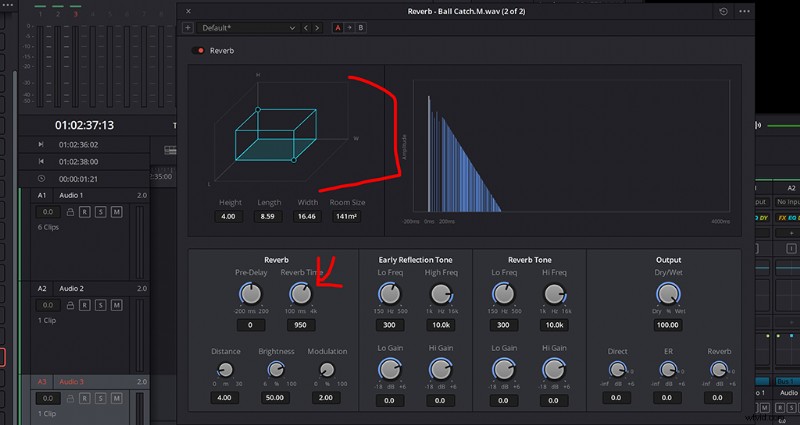800x425 pixels.
Task: Click Early Reflection Tone Lo Gain knob
Action: point(390,369)
